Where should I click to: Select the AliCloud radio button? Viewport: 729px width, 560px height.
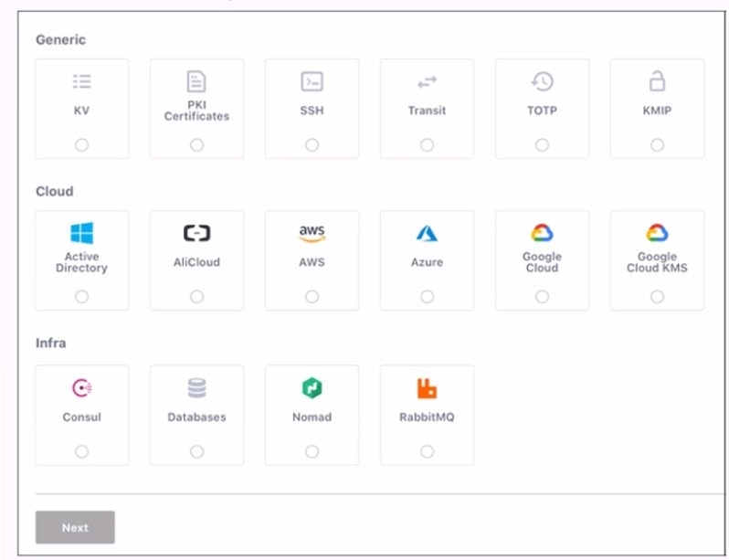[197, 296]
